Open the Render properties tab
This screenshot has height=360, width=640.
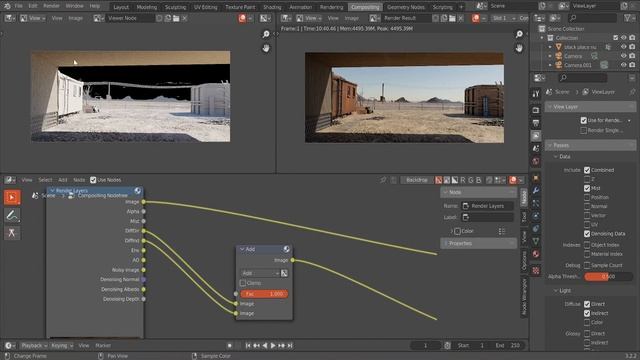[x=536, y=110]
